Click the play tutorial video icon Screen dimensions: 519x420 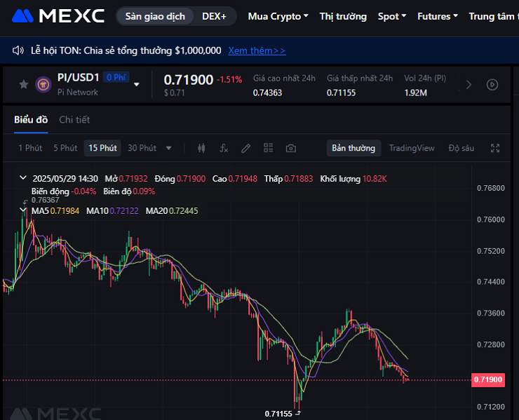(492, 85)
